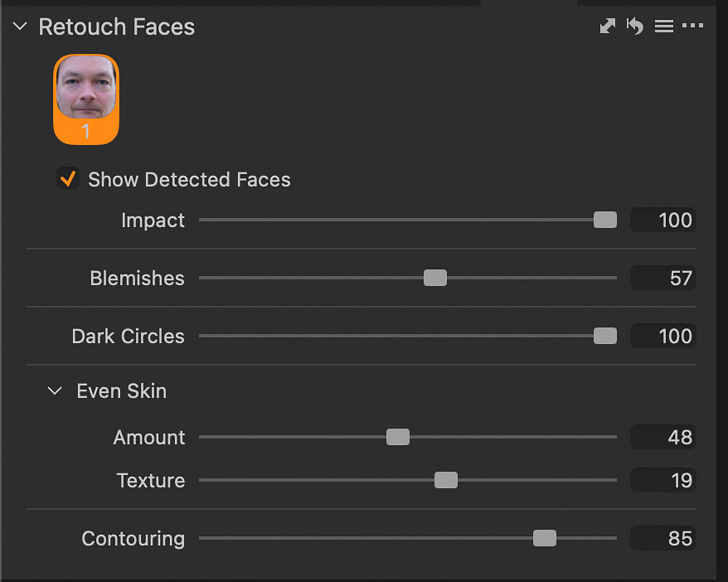Open the presets list icon
The height and width of the screenshot is (582, 728).
pyautogui.click(x=663, y=26)
